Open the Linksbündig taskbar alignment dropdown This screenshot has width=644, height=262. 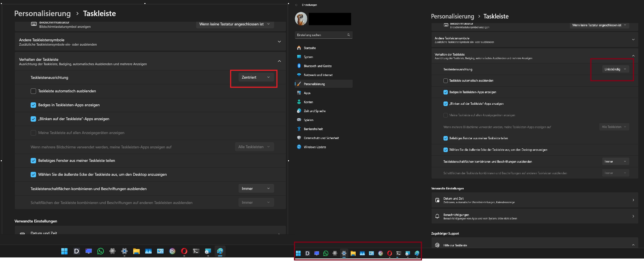coord(615,69)
